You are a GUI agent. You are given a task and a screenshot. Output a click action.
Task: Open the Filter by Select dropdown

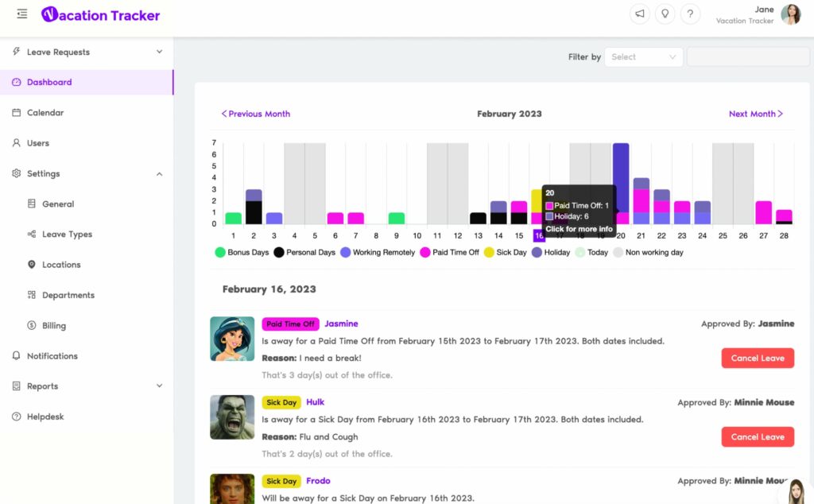[x=643, y=57]
